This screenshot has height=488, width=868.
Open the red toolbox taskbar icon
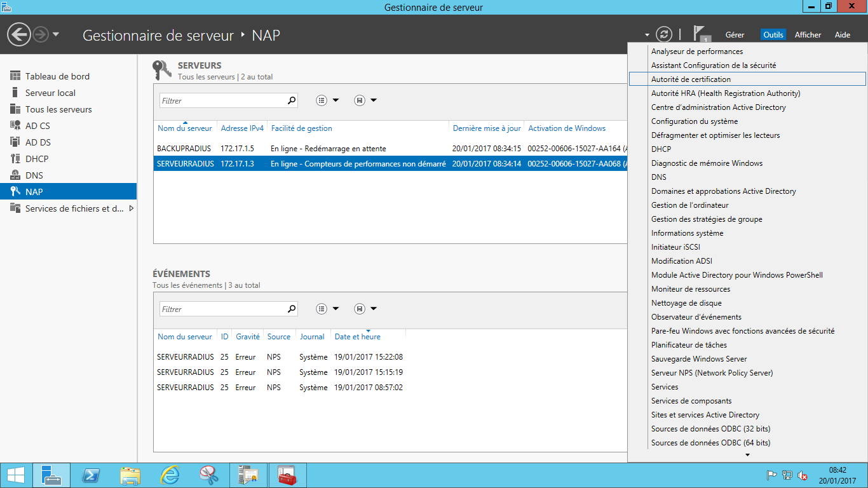[x=287, y=475]
